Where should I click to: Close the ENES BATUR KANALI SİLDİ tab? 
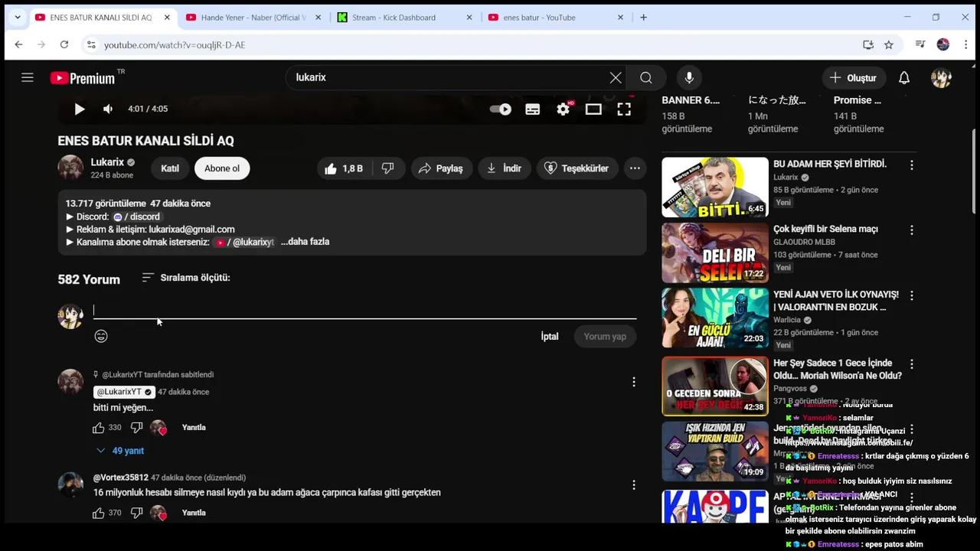coord(167,18)
